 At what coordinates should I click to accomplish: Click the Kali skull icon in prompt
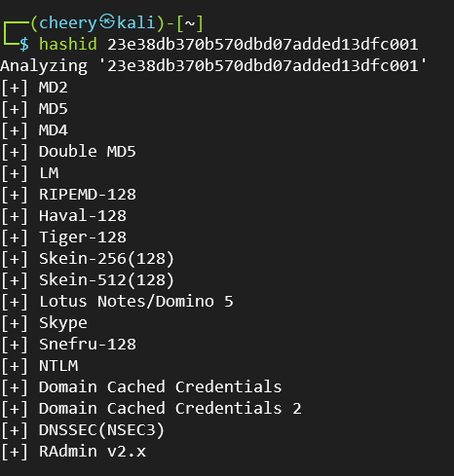point(107,22)
